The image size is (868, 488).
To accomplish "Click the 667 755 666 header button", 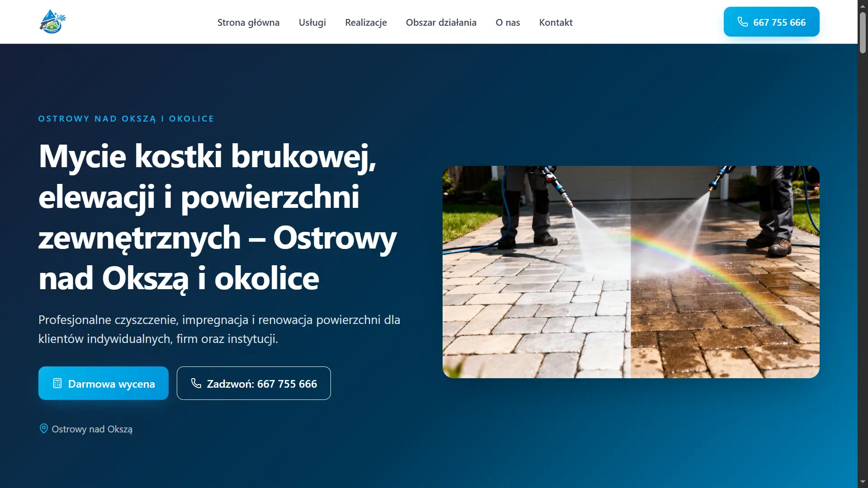I will point(771,22).
